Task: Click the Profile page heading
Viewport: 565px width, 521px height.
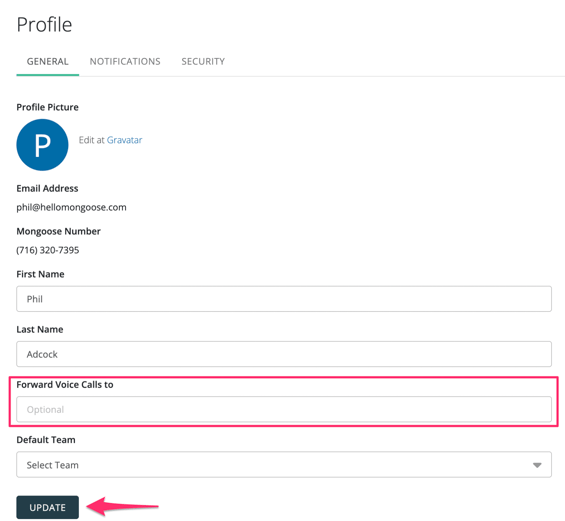Action: point(44,25)
